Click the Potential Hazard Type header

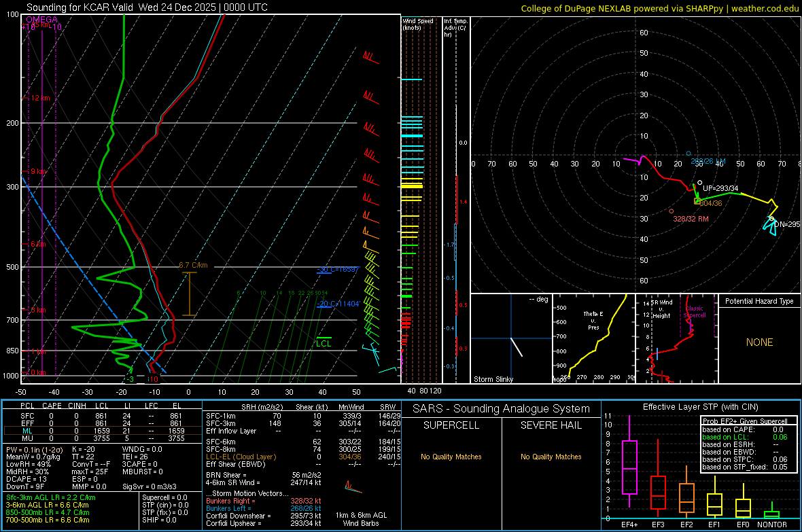click(759, 301)
